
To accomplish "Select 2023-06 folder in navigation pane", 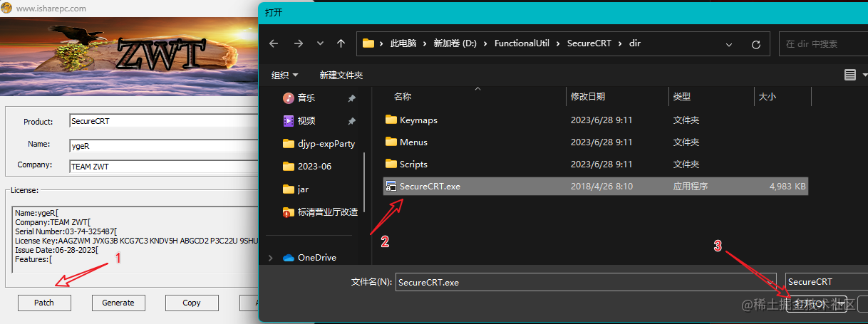I will pos(307,166).
